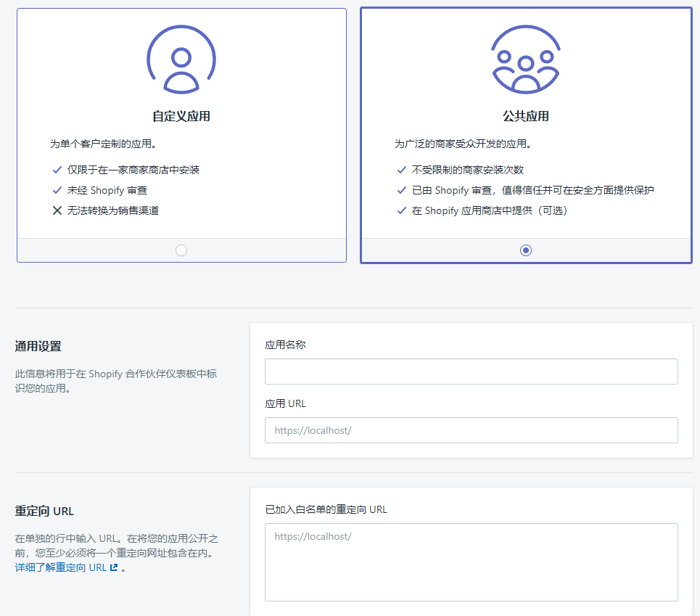The width and height of the screenshot is (700, 616).
Task: Click checkmark beside 在 Shopify 应用商店中提供
Action: click(x=402, y=210)
